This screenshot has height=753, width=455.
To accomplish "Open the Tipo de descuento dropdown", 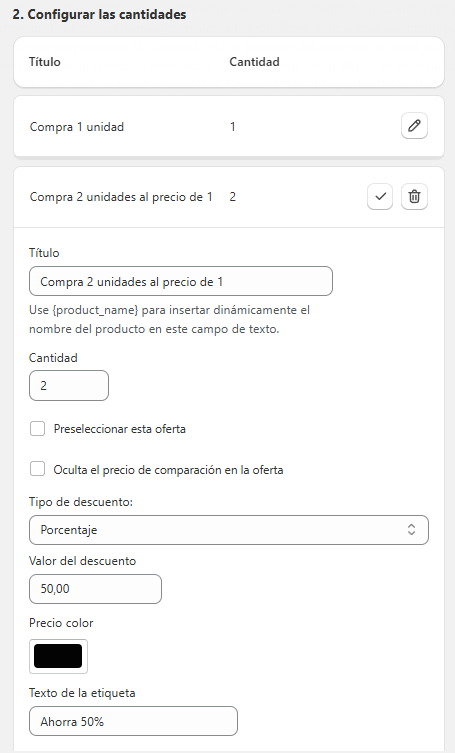I will click(x=229, y=530).
